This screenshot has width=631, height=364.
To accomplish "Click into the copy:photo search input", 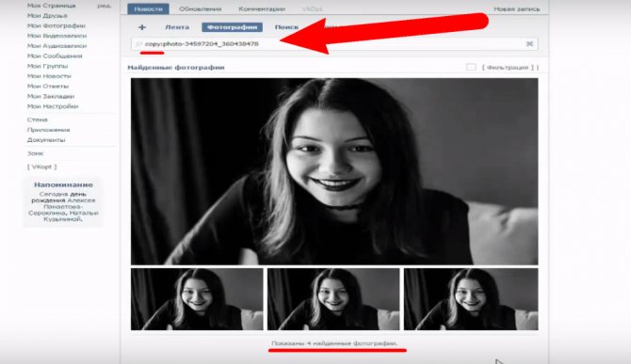I will pyautogui.click(x=334, y=44).
